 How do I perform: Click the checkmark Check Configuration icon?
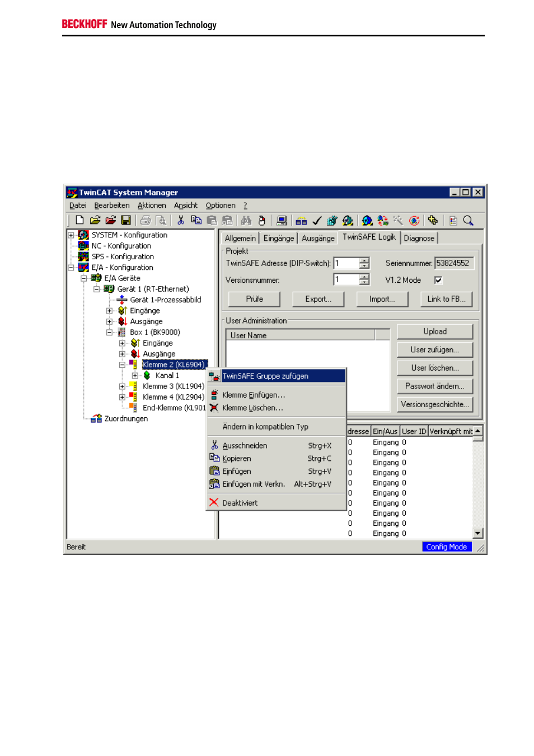[x=317, y=220]
